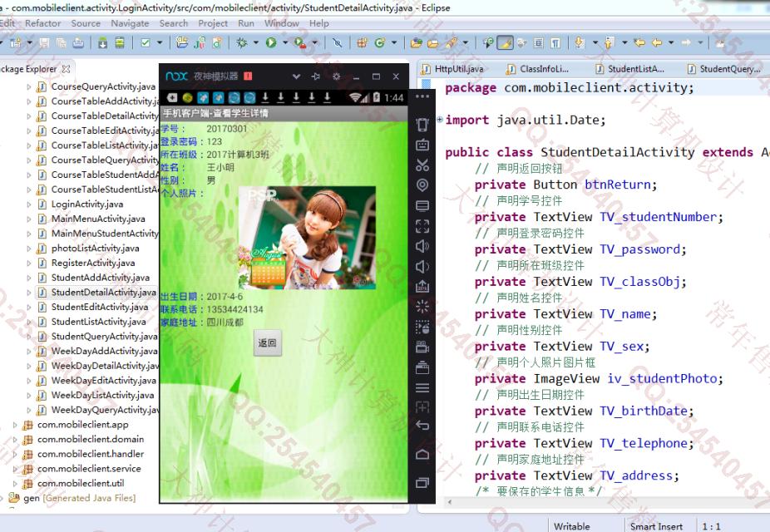
Task: Click the Nox recent apps icon
Action: click(x=422, y=483)
